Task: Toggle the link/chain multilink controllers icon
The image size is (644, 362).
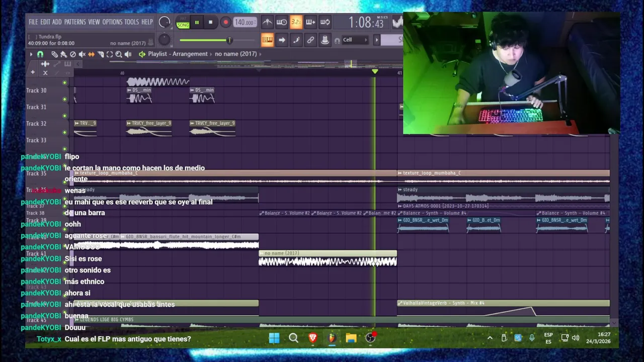Action: pos(310,40)
